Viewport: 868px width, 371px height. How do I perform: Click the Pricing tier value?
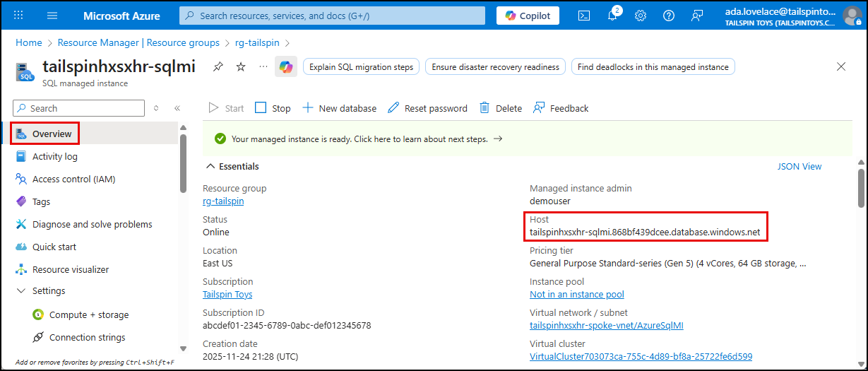(x=668, y=263)
